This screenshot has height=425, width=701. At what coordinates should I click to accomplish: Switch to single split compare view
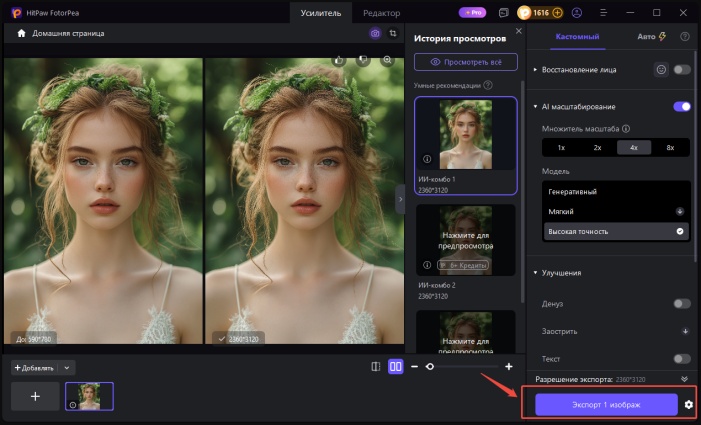376,366
